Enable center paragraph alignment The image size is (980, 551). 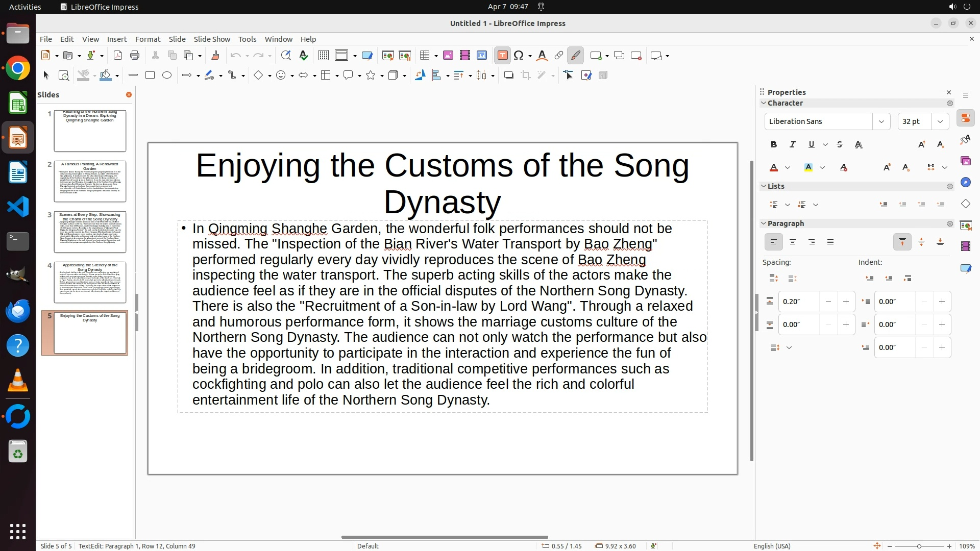(792, 242)
